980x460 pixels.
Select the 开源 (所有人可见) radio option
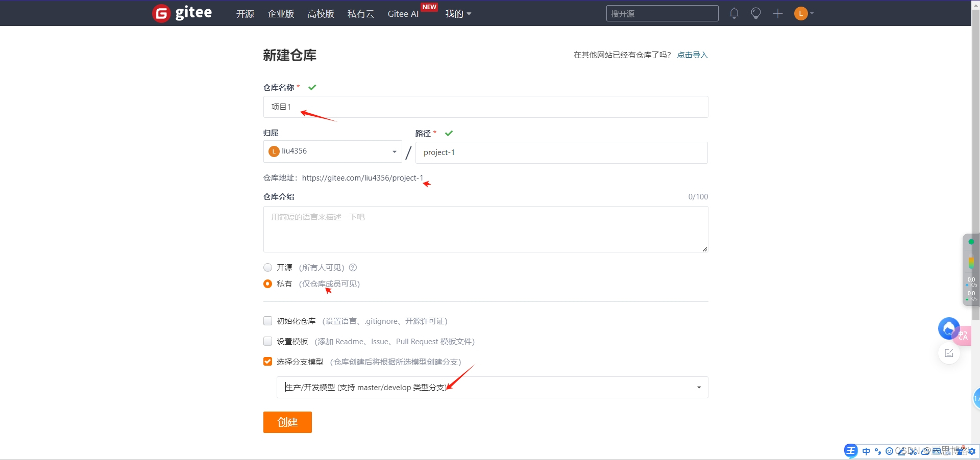[267, 267]
